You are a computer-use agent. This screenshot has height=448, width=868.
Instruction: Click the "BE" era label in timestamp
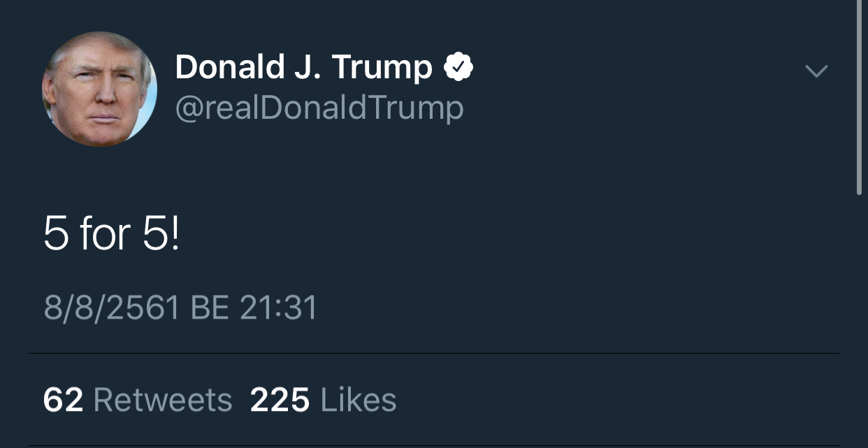tap(210, 308)
